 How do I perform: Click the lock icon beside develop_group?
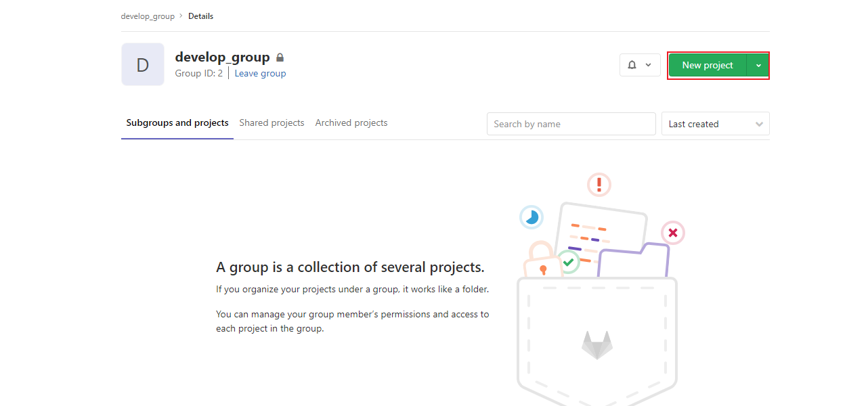(x=280, y=58)
